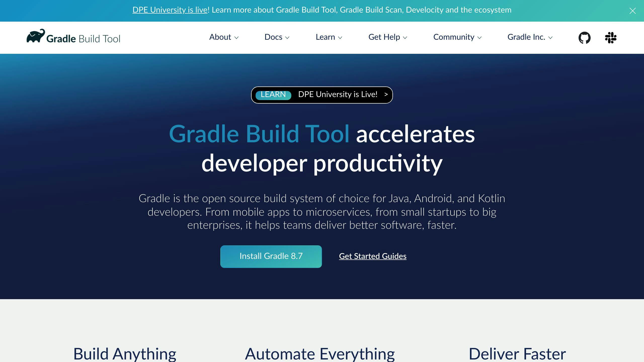Viewport: 644px width, 362px height.
Task: Expand the Get Help navigation dropdown
Action: click(x=388, y=37)
